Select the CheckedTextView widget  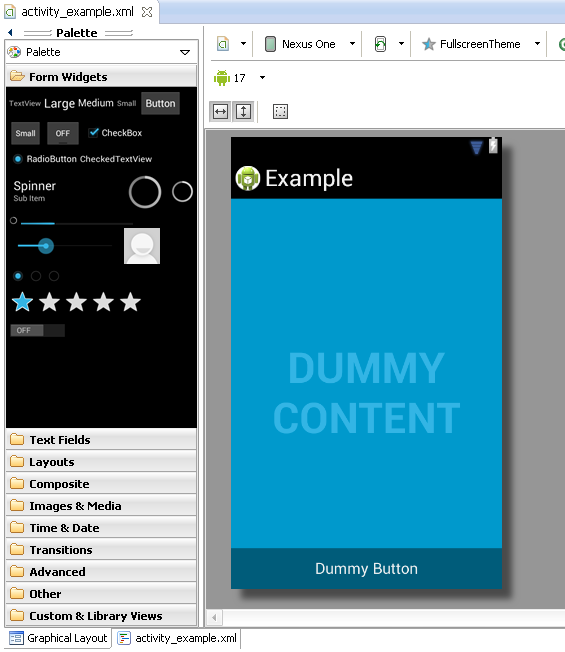pos(116,159)
